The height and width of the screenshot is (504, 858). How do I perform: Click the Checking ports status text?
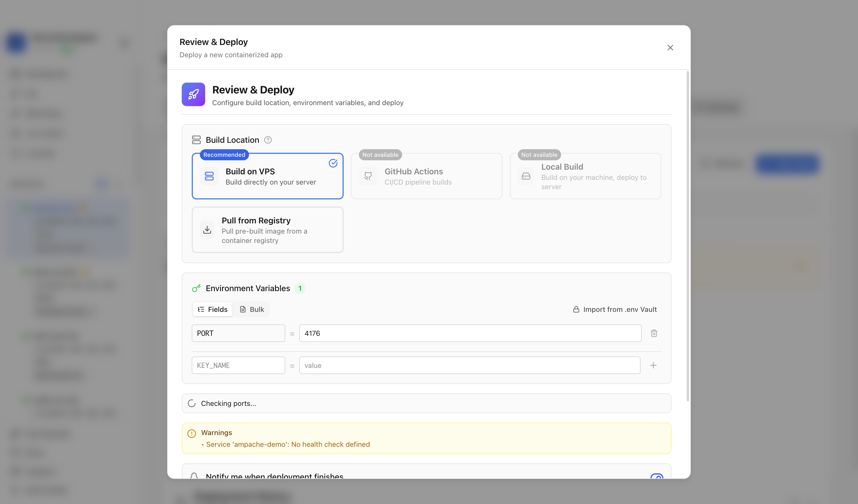pyautogui.click(x=229, y=403)
